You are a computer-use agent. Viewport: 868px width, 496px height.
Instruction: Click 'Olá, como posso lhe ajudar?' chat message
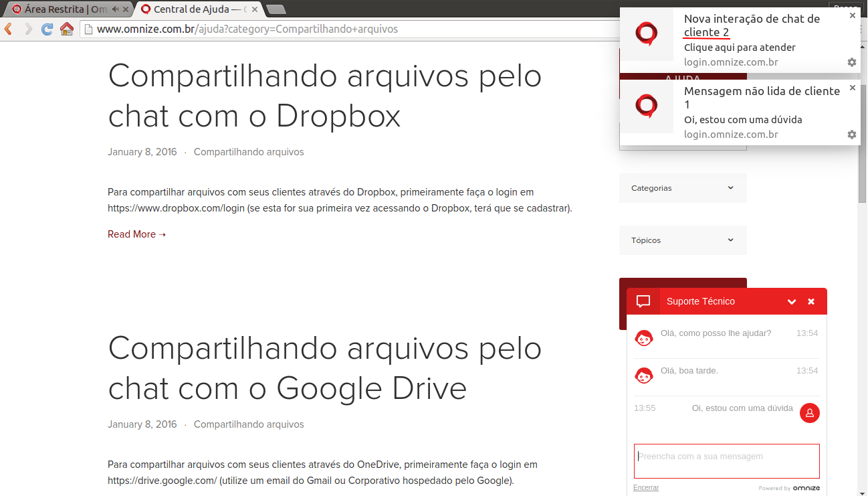(x=716, y=333)
